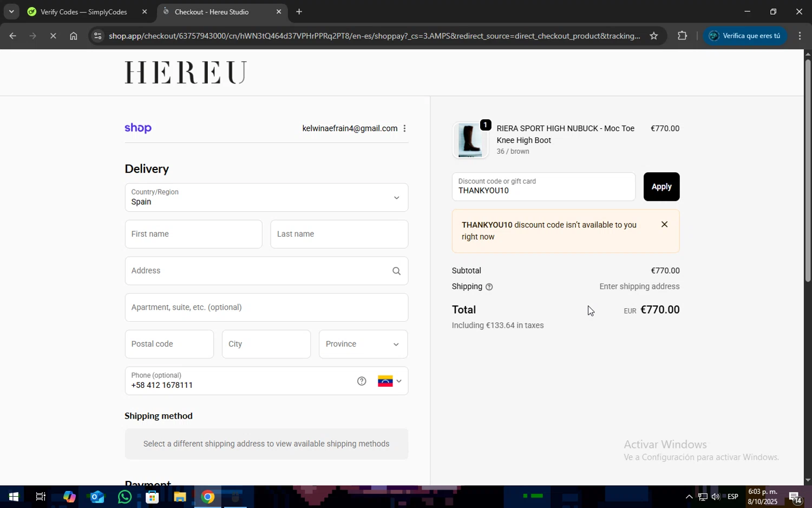Image resolution: width=812 pixels, height=508 pixels.
Task: Expand the Country/Region dropdown
Action: (x=266, y=197)
